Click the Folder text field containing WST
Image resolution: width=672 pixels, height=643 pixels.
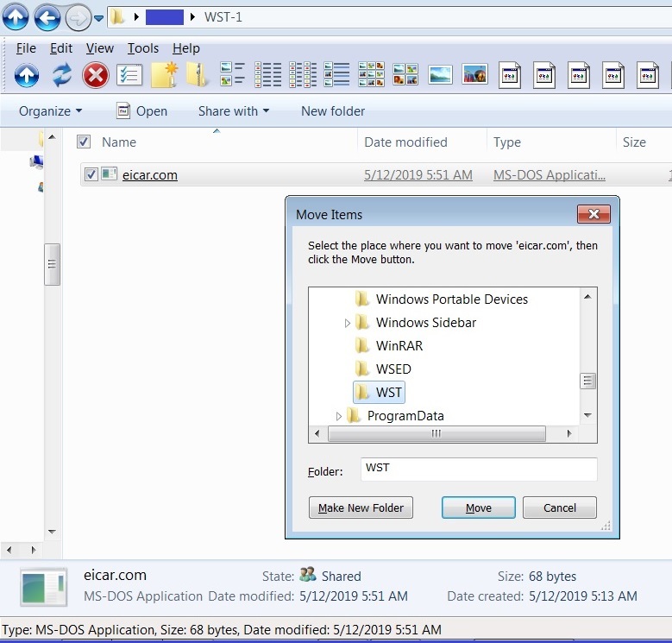[479, 469]
